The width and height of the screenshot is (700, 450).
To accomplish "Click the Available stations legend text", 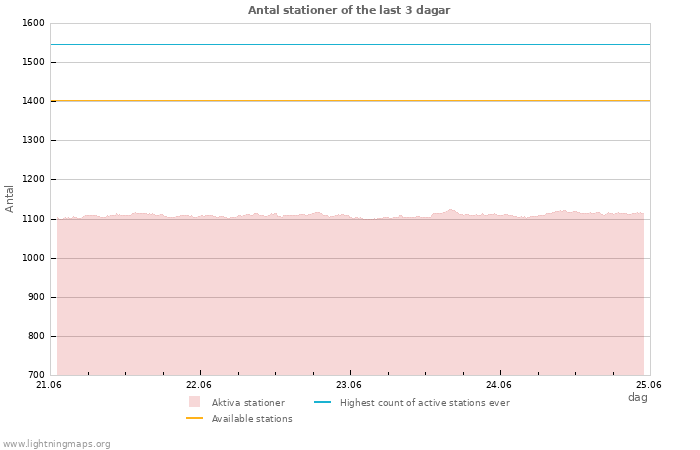I will click(252, 419).
